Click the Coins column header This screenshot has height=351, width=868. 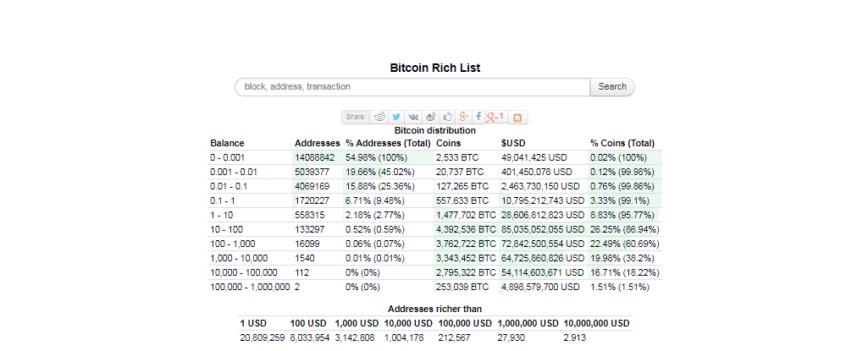pyautogui.click(x=447, y=143)
